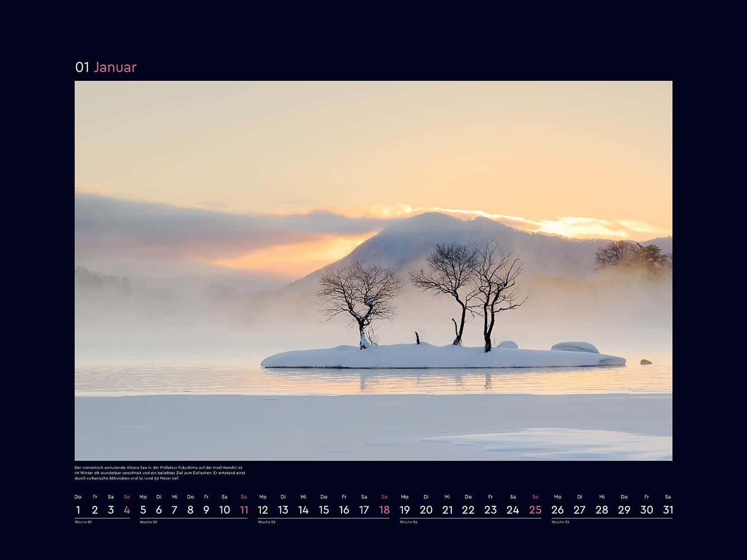Select date 21 in the calendar strip

[448, 510]
